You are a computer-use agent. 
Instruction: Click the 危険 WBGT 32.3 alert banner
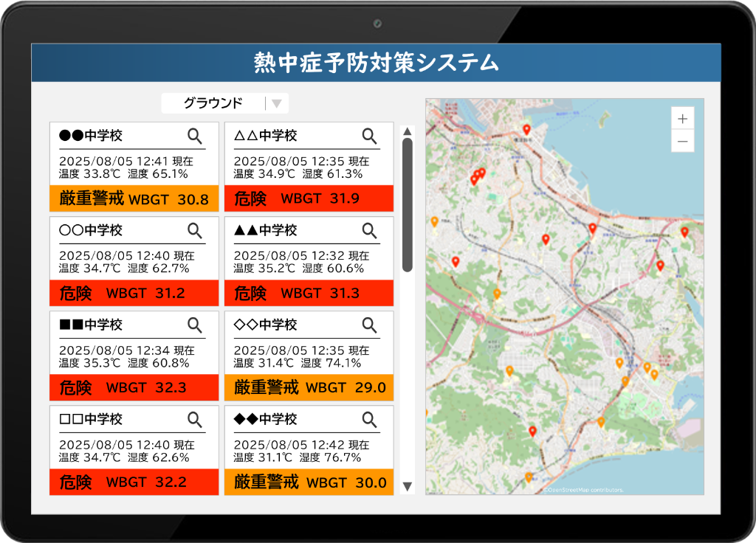coord(134,387)
